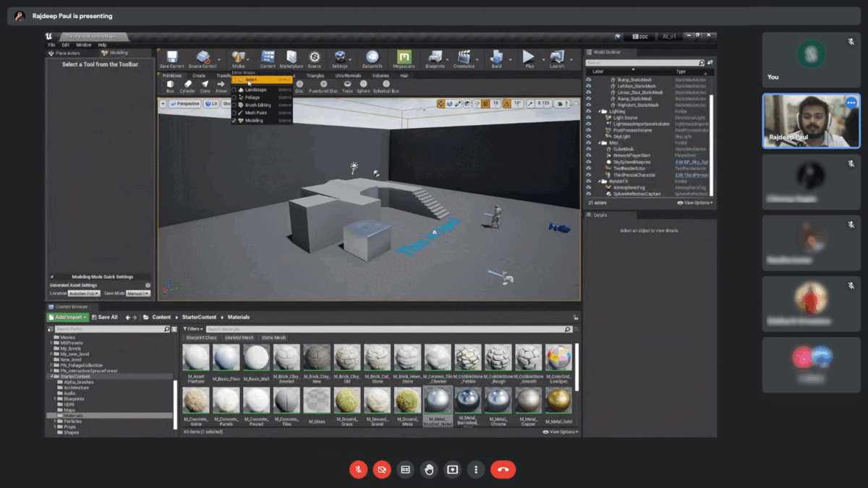Open the Marketplace from the toolbar
This screenshot has height=488, width=868.
(x=291, y=58)
